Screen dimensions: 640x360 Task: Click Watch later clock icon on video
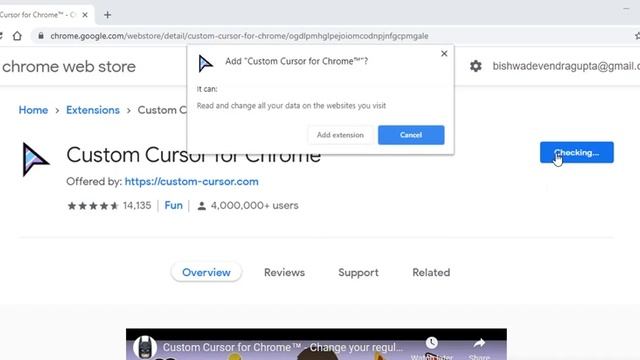[x=432, y=343]
